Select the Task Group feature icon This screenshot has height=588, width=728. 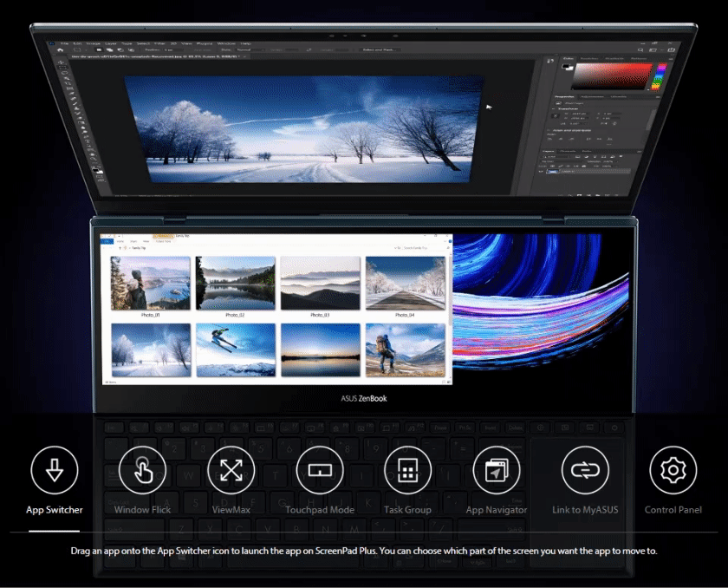coord(407,469)
